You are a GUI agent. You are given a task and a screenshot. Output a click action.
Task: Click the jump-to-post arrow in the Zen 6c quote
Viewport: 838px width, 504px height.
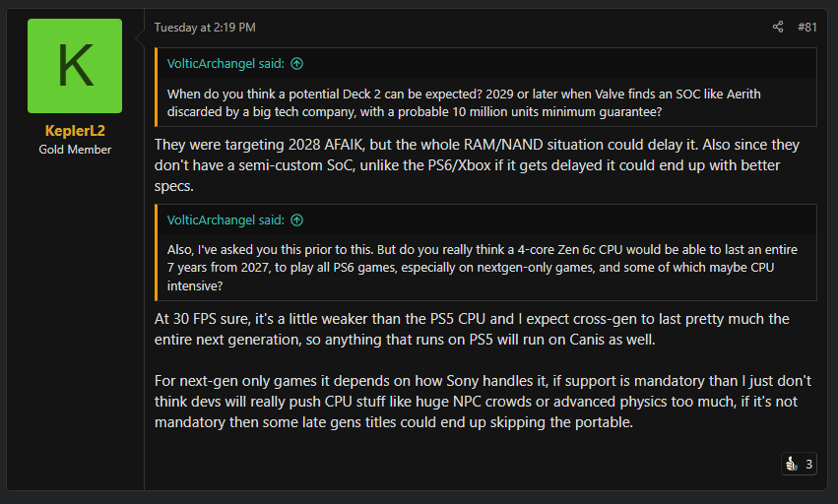pyautogui.click(x=296, y=220)
